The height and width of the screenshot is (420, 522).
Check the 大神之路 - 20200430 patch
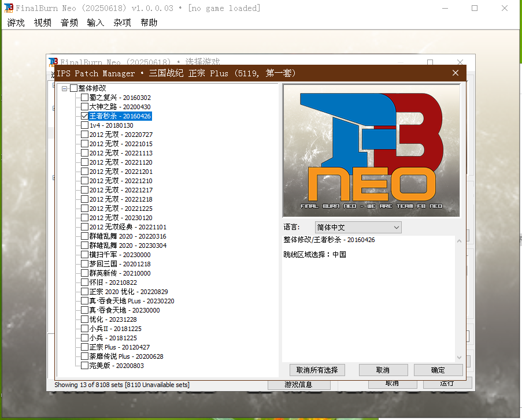pyautogui.click(x=84, y=107)
